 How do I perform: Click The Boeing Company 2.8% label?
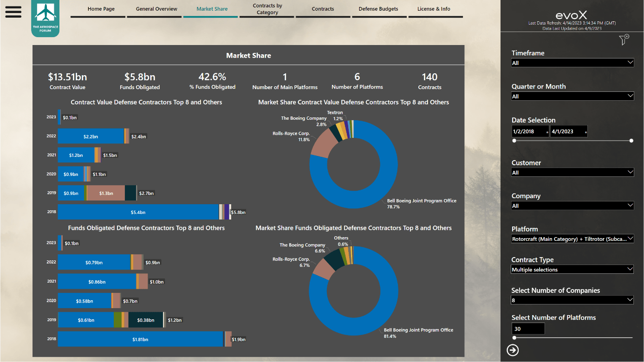click(x=304, y=121)
